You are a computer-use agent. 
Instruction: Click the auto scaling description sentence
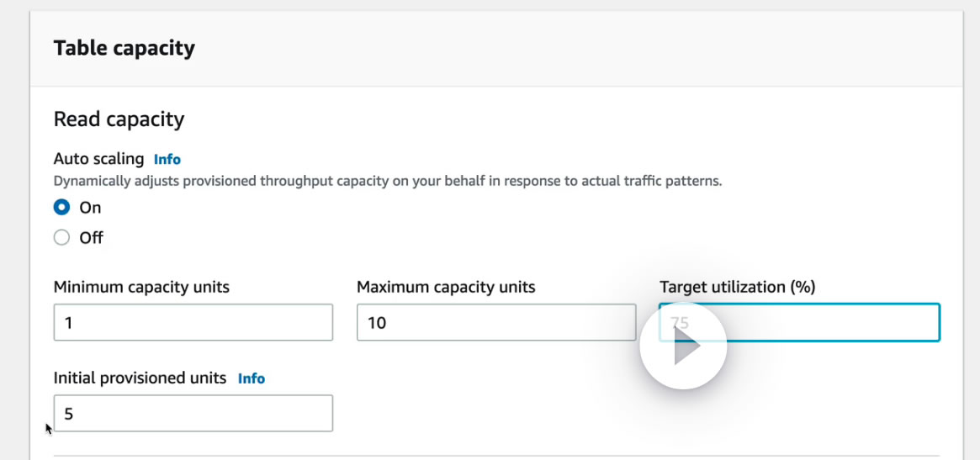[387, 181]
